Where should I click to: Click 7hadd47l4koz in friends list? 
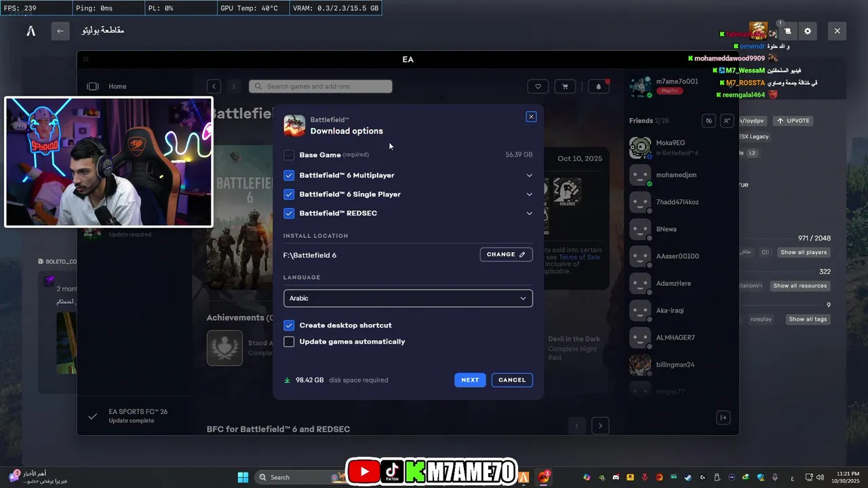click(x=677, y=202)
